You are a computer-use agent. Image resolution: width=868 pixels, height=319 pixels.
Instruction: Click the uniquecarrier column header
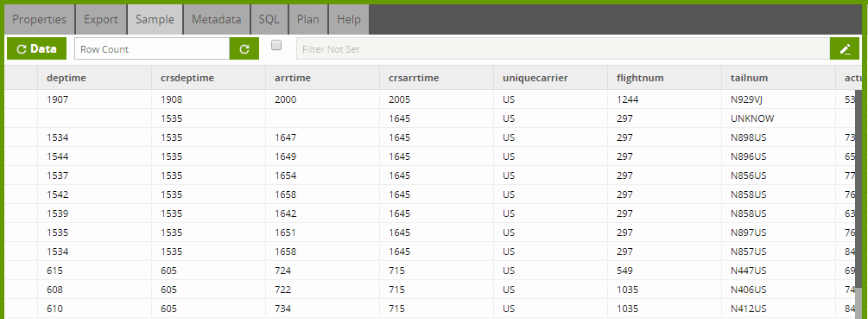(x=551, y=78)
